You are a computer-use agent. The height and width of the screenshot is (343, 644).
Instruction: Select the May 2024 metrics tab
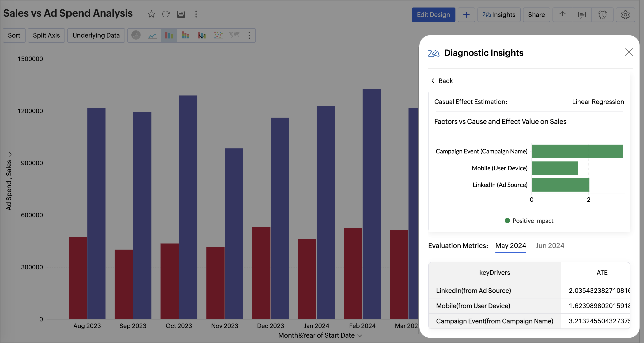pos(511,245)
